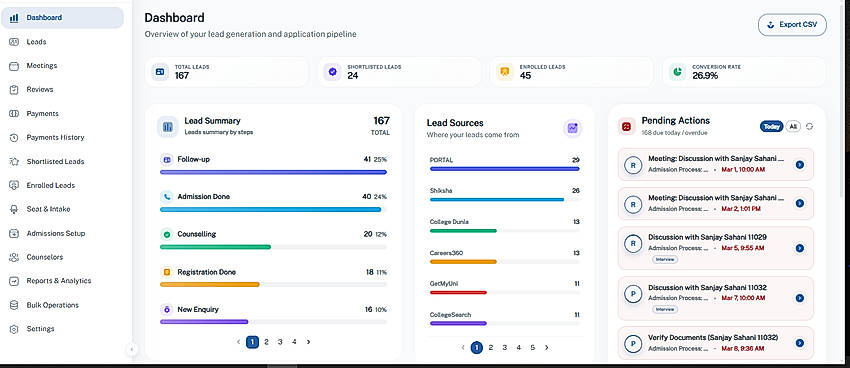Click Interview tag on Discussion 11029
The image size is (850, 368).
[665, 260]
